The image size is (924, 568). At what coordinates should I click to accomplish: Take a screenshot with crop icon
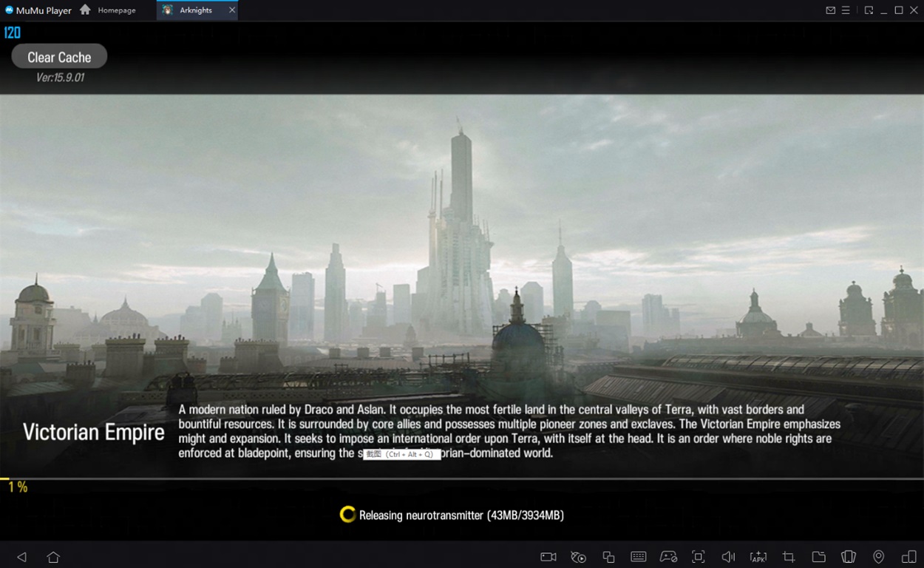tap(789, 557)
